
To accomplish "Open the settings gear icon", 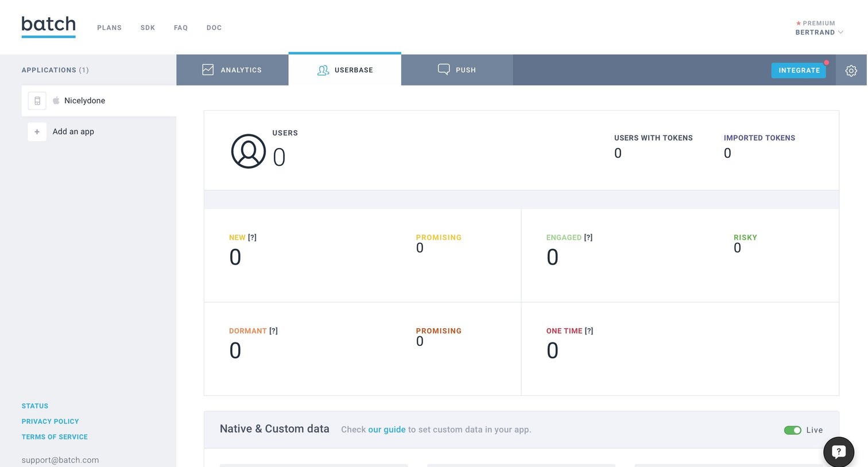I will 851,71.
